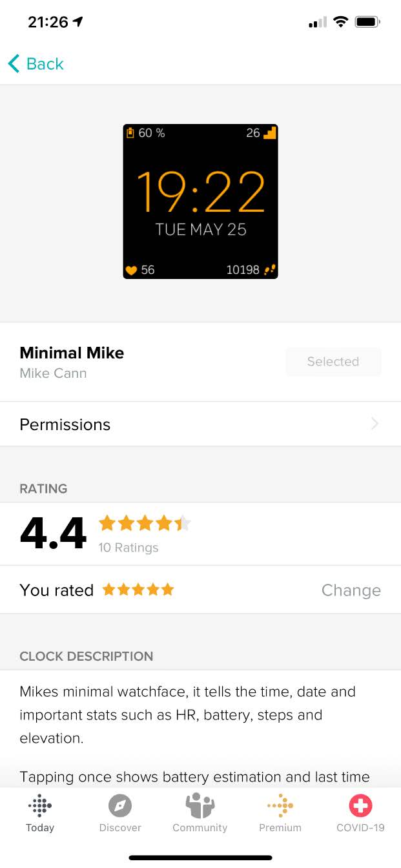Image resolution: width=401 pixels, height=868 pixels.
Task: Tap the heart rate icon on watchface
Action: click(x=131, y=270)
